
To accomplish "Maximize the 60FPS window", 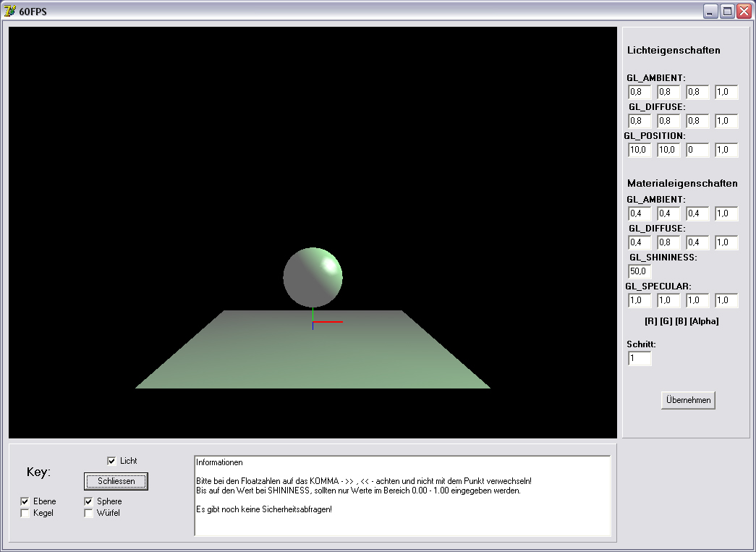I will click(x=728, y=11).
